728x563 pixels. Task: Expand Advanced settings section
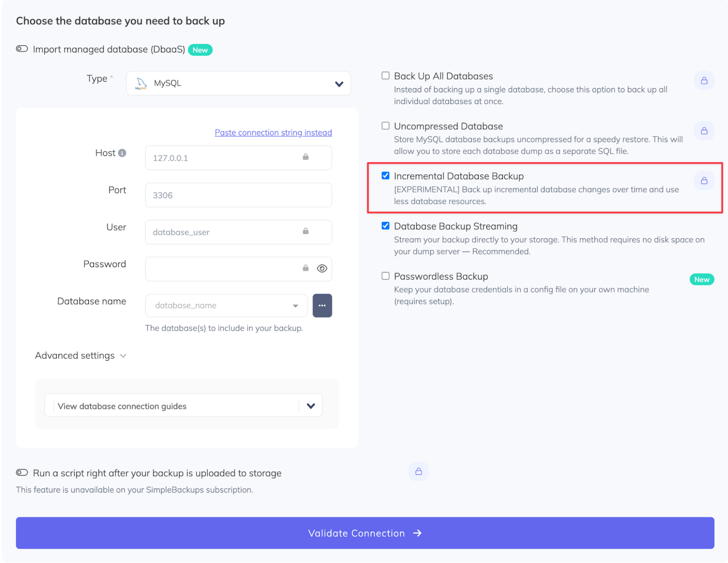80,355
